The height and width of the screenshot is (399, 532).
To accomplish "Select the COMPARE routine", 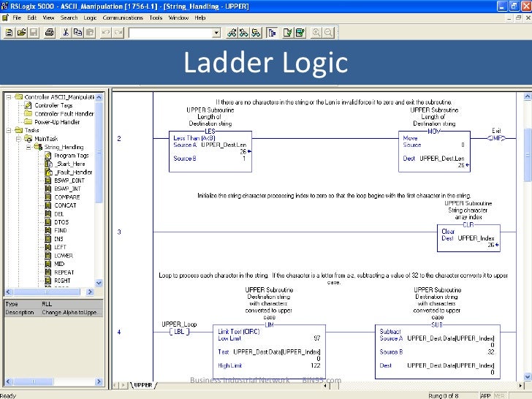I will point(66,197).
